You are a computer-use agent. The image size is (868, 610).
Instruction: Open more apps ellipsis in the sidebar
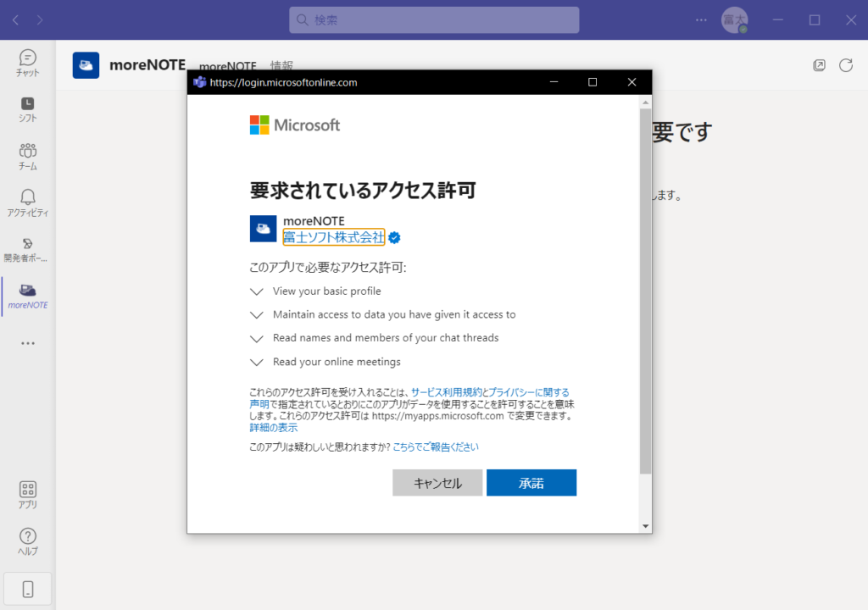pos(28,343)
